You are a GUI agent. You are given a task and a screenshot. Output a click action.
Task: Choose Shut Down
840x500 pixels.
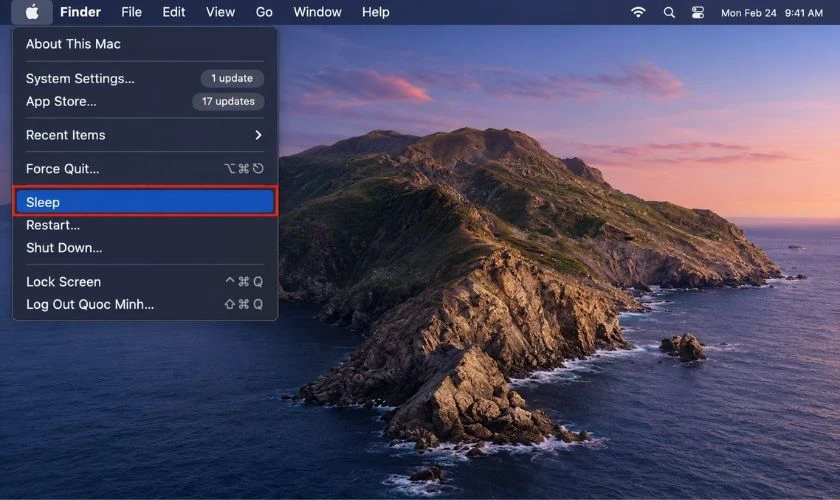click(145, 248)
